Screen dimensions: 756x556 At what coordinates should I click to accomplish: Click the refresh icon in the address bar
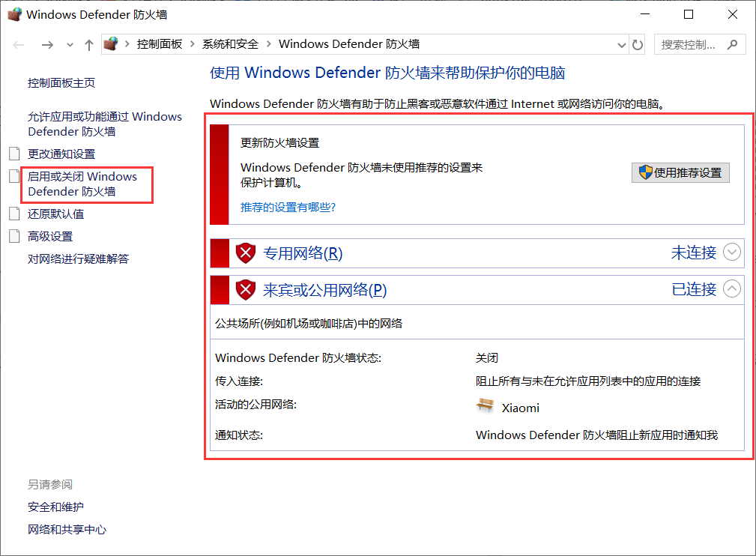pos(638,44)
